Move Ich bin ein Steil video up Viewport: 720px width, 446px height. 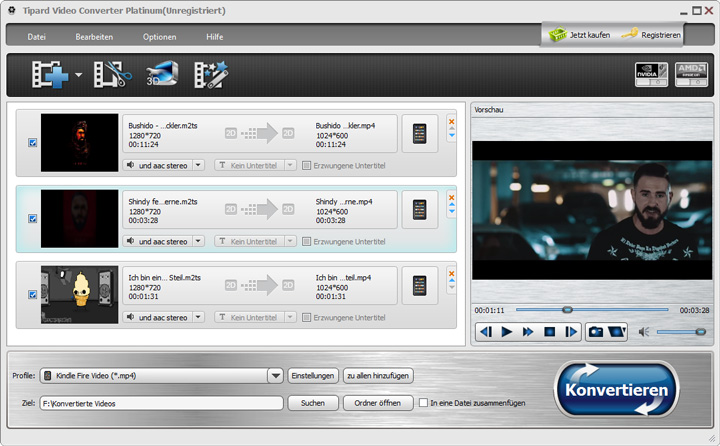[452, 280]
